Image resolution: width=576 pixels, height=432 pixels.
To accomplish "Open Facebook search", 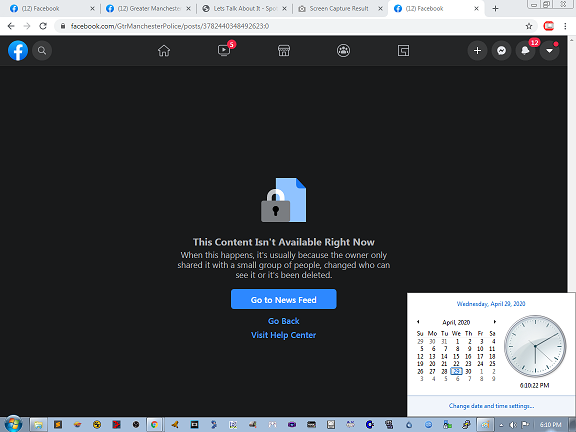I will [x=42, y=51].
